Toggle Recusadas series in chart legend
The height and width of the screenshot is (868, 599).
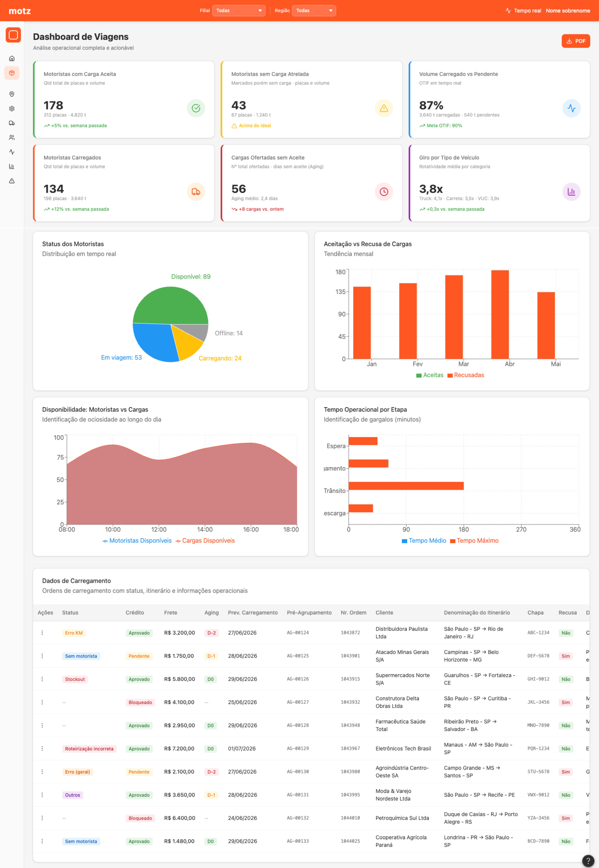(466, 375)
